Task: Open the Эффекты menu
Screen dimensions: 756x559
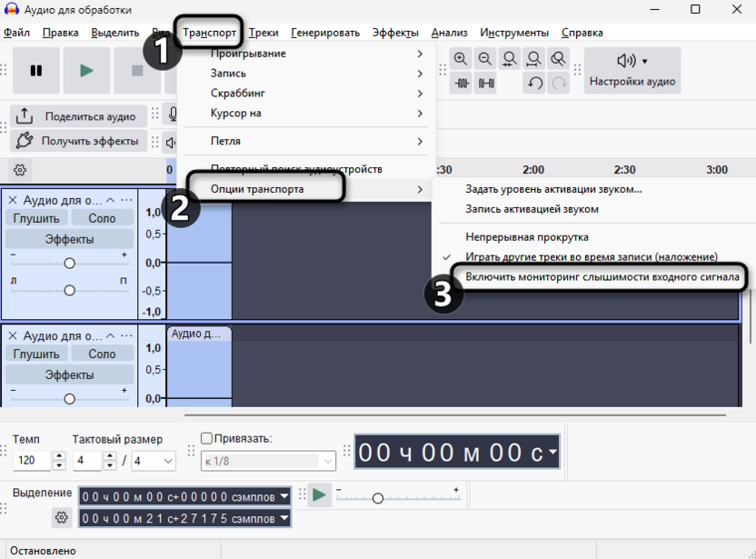Action: coord(395,33)
